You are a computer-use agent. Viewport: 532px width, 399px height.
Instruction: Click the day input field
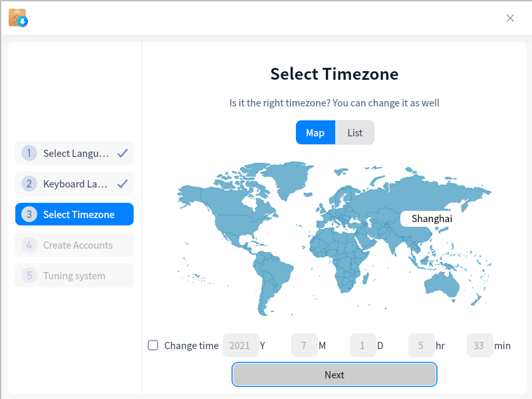coord(362,345)
